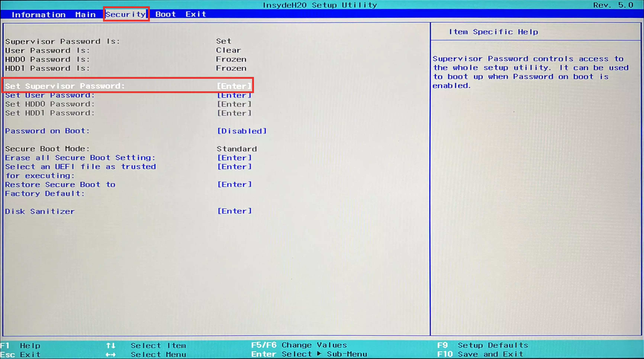Viewport: 644px width, 359px height.
Task: Open Erase all Secure Boot Setting
Action: click(x=80, y=158)
